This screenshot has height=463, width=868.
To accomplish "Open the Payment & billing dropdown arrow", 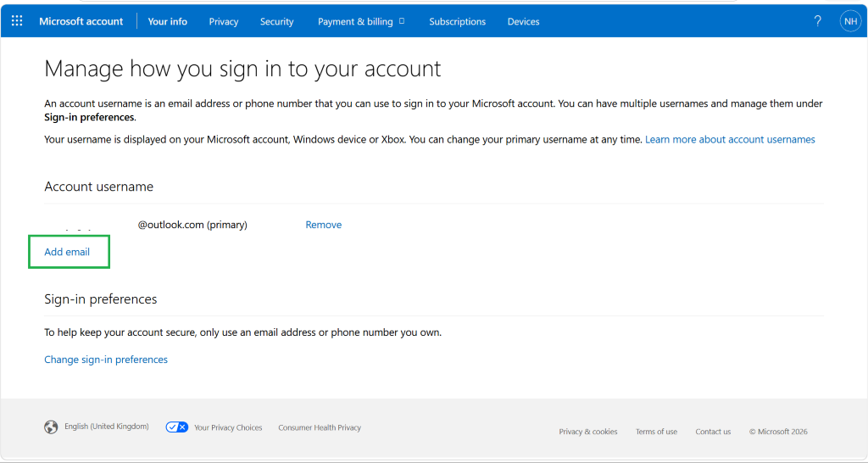I will pos(402,21).
